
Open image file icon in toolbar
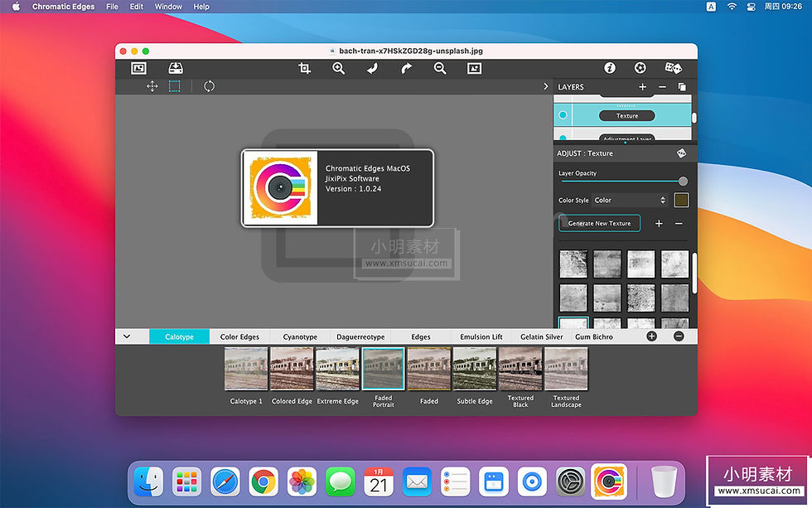tap(138, 68)
